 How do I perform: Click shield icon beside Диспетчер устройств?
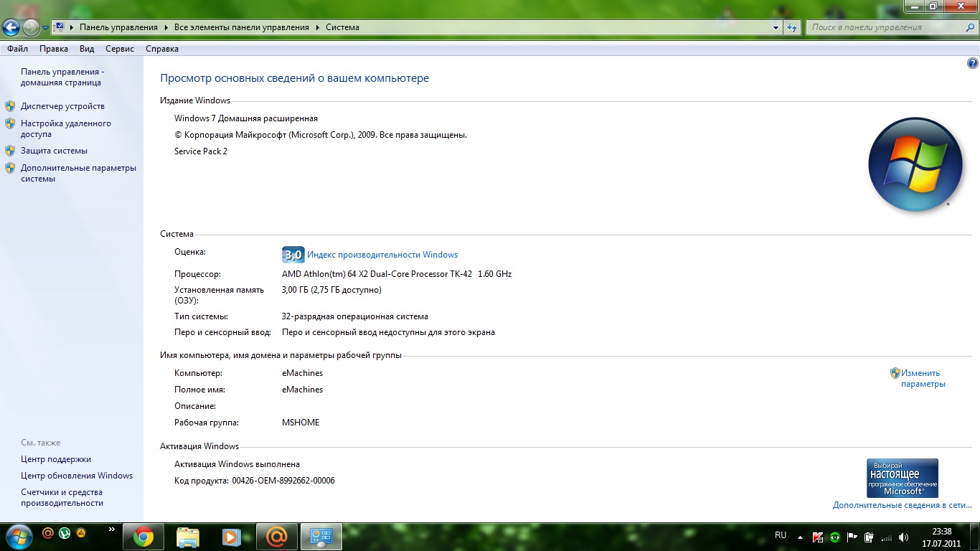10,106
